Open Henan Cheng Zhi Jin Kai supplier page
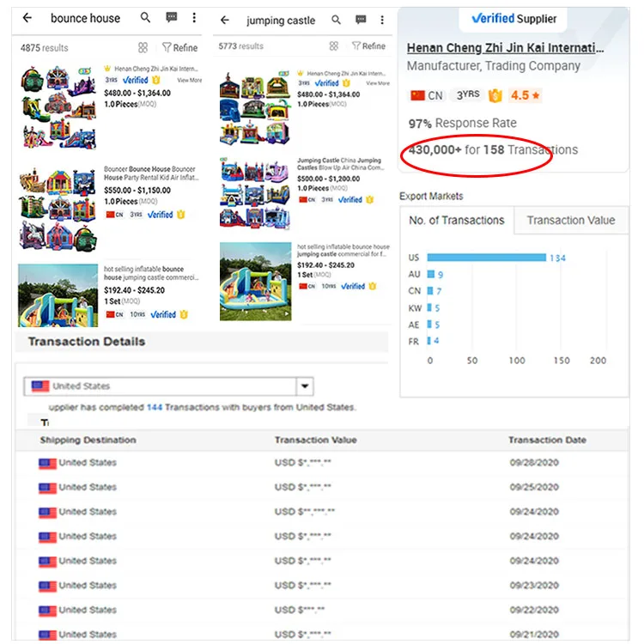The height and width of the screenshot is (644, 644). point(505,48)
